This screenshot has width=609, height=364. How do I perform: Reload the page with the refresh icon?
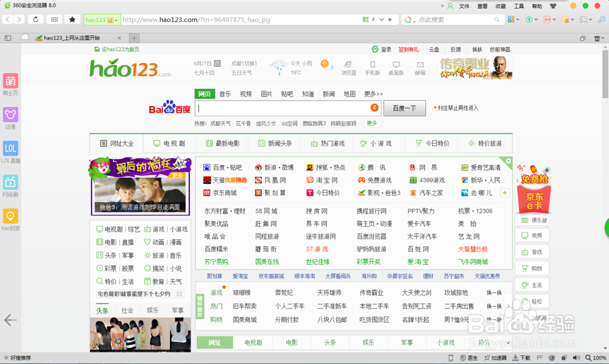pyautogui.click(x=36, y=19)
